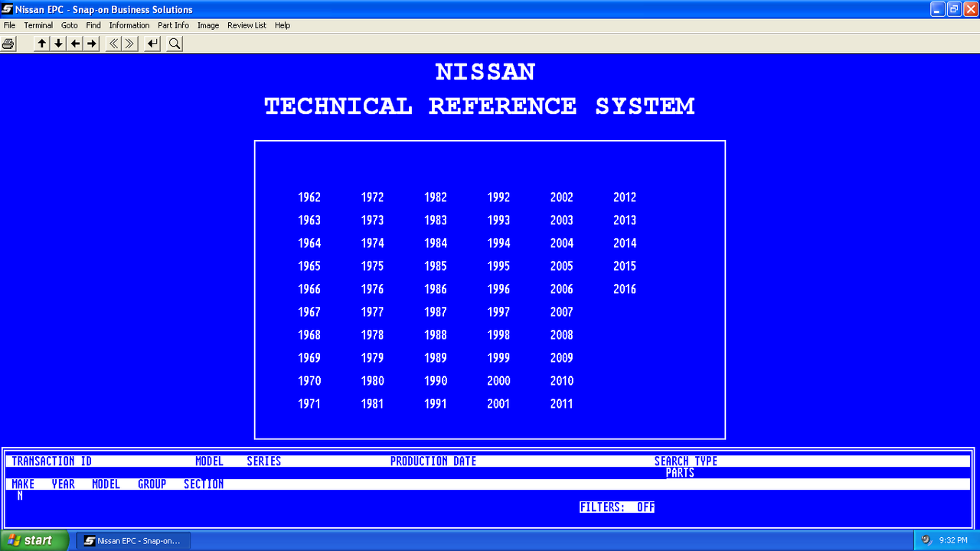Click the system tray icon beside clock
This screenshot has height=551, width=980.
(x=926, y=540)
